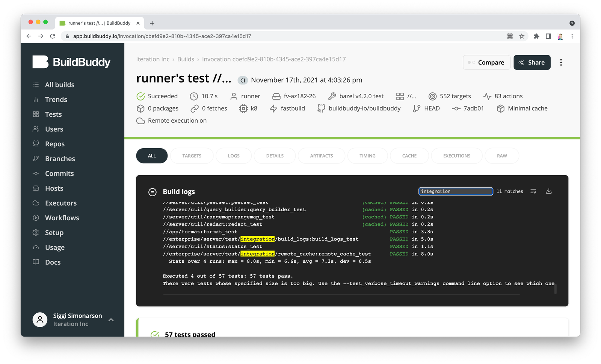Open Executors page
Image resolution: width=601 pixels, height=364 pixels.
(x=61, y=203)
